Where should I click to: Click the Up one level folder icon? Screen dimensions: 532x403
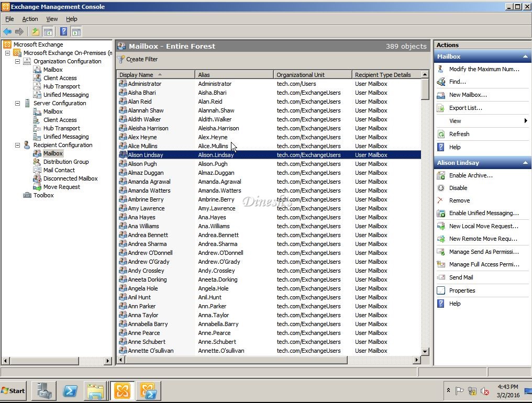35,32
